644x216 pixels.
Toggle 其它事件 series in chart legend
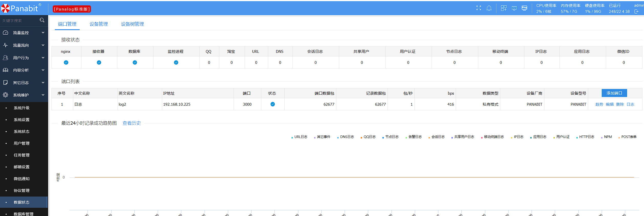(x=322, y=137)
